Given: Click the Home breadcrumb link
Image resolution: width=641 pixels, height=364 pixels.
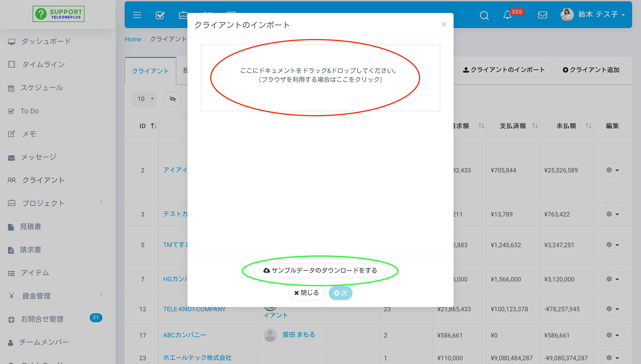Looking at the screenshot, I should 133,39.
